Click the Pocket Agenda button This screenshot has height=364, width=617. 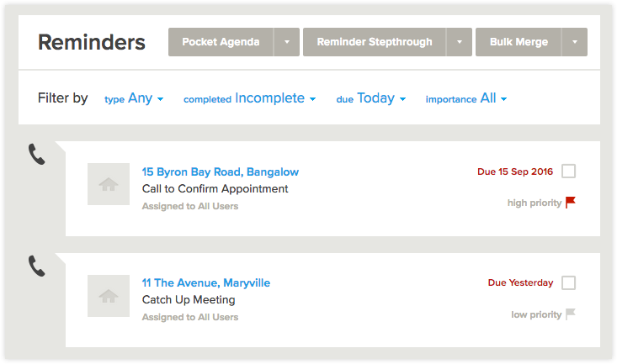click(221, 42)
